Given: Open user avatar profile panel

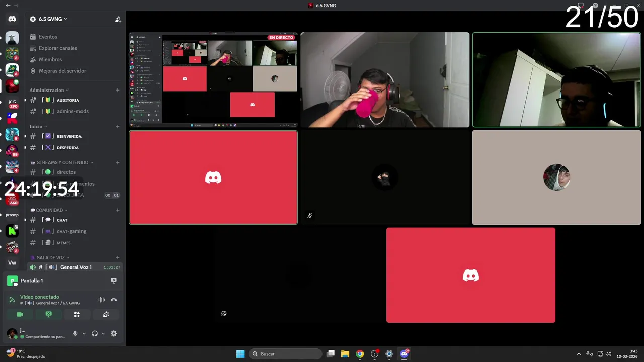Looking at the screenshot, I should [x=12, y=333].
